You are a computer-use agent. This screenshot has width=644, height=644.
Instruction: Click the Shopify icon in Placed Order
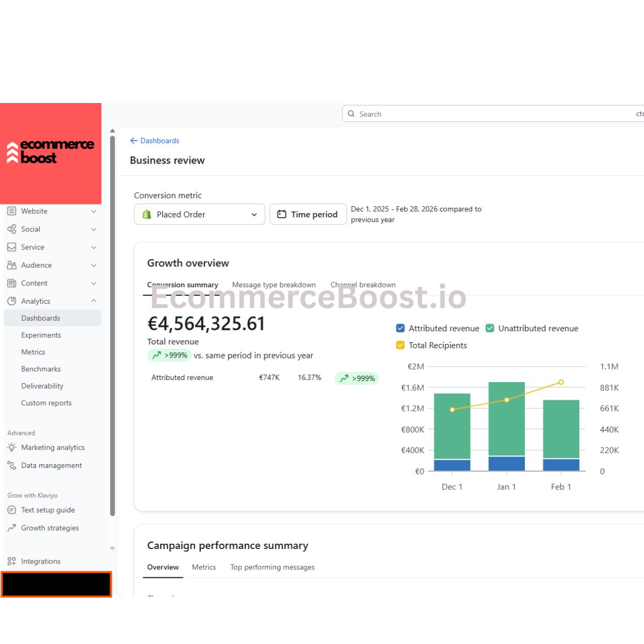click(147, 214)
